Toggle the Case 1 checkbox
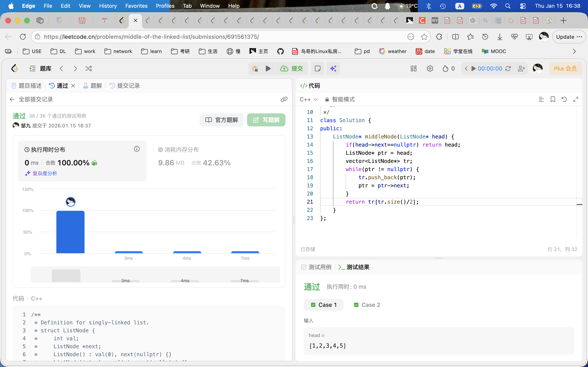Screen dimensions: 588x367 click(313, 305)
